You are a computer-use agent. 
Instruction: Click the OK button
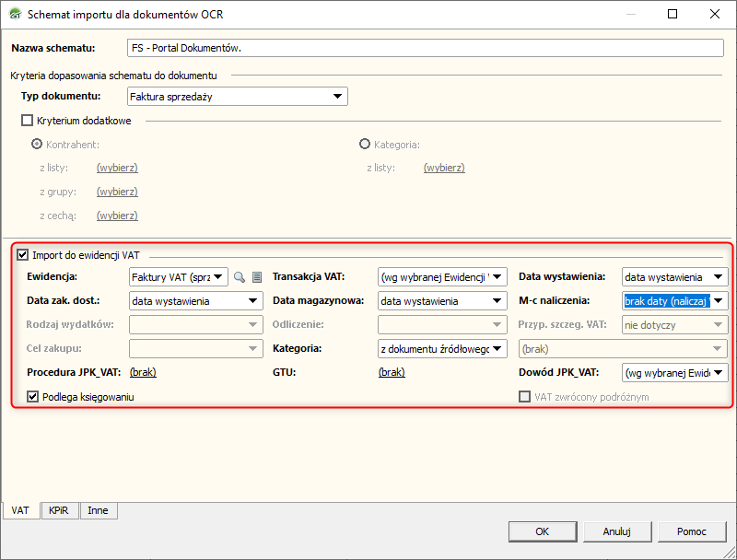543,531
